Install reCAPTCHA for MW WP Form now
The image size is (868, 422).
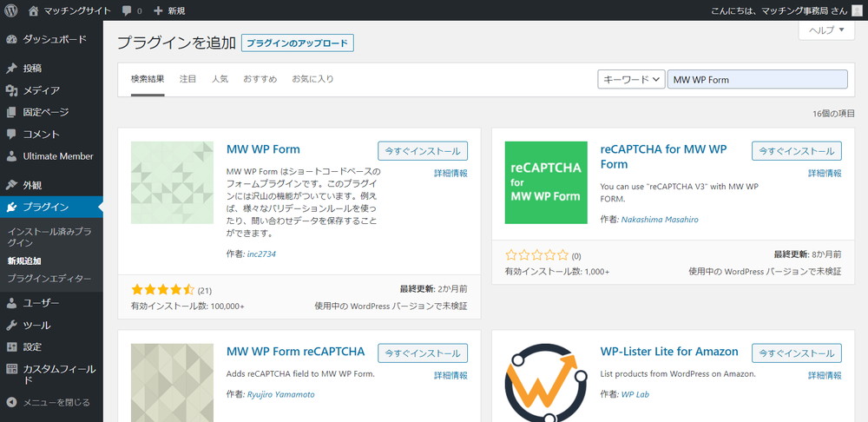point(797,150)
